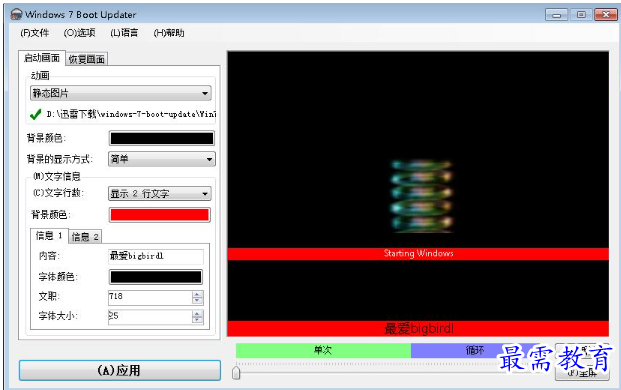Click the position field showing 718

150,297
